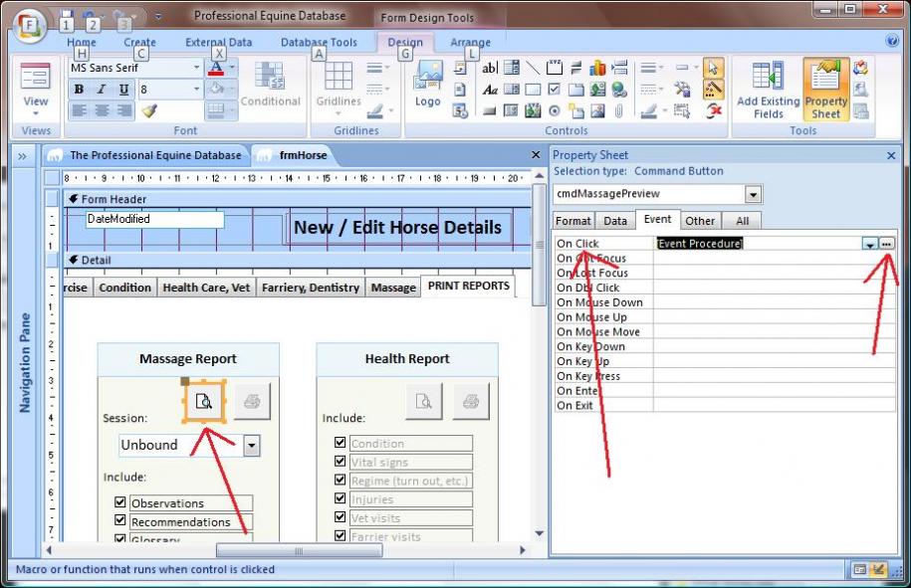Click the Health Report print button
The width and height of the screenshot is (911, 588).
click(471, 401)
